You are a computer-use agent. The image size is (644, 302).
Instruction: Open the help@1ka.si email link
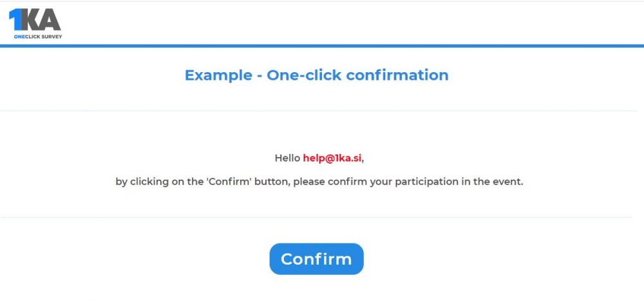point(333,158)
